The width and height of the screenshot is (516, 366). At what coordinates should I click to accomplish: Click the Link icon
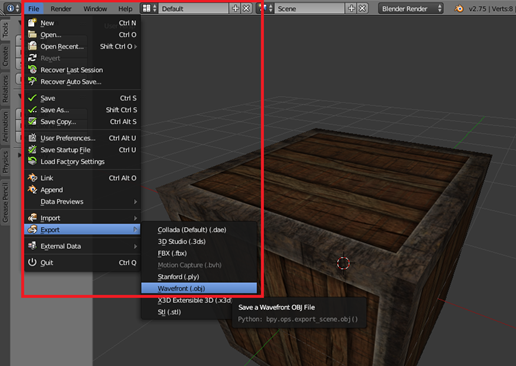[32, 177]
